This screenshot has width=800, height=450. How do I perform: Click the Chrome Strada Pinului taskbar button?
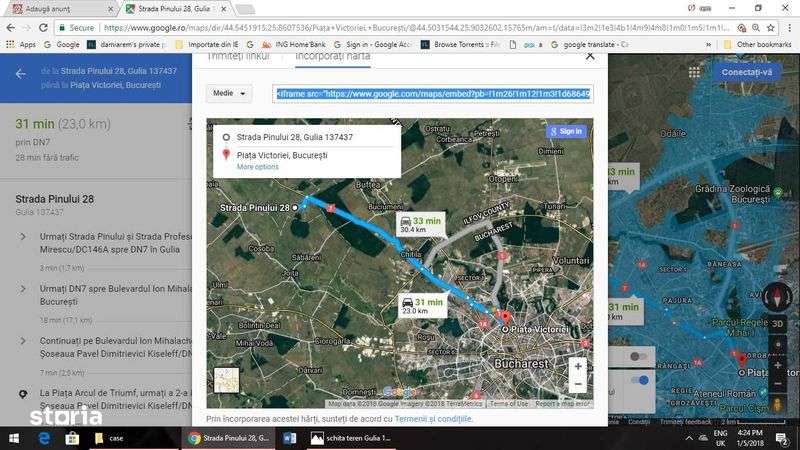coord(228,438)
